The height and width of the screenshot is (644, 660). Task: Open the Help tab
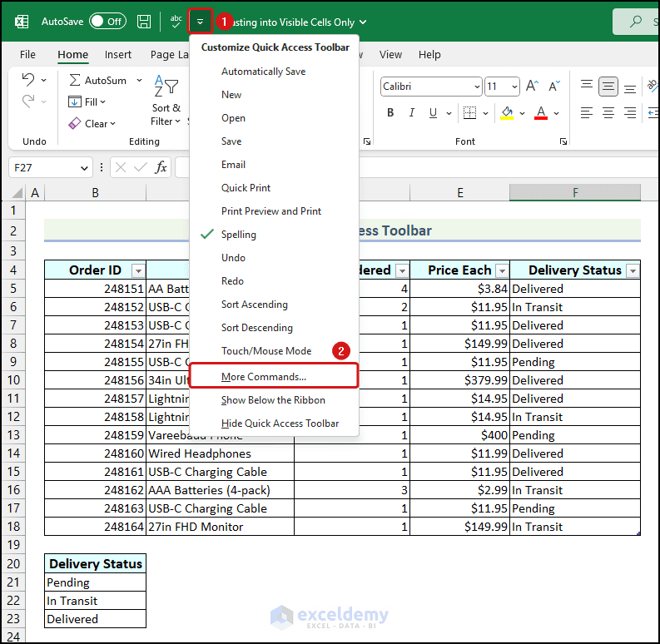pos(429,55)
